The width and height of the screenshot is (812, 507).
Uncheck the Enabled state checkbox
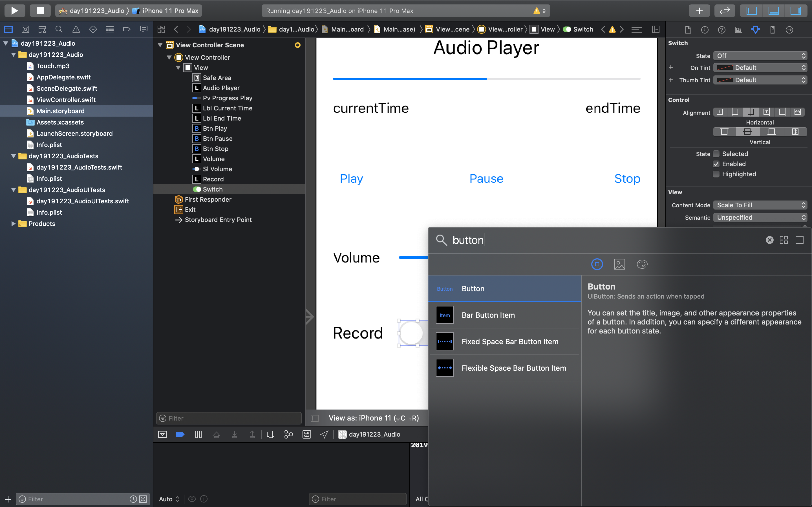716,164
